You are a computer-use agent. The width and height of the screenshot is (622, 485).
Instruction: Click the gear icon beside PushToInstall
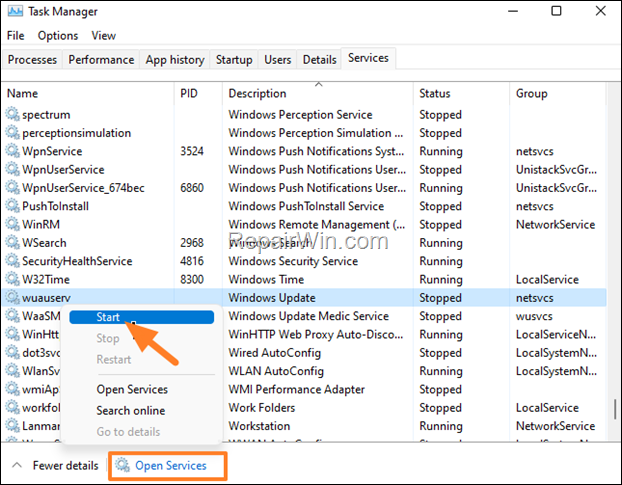[x=12, y=206]
